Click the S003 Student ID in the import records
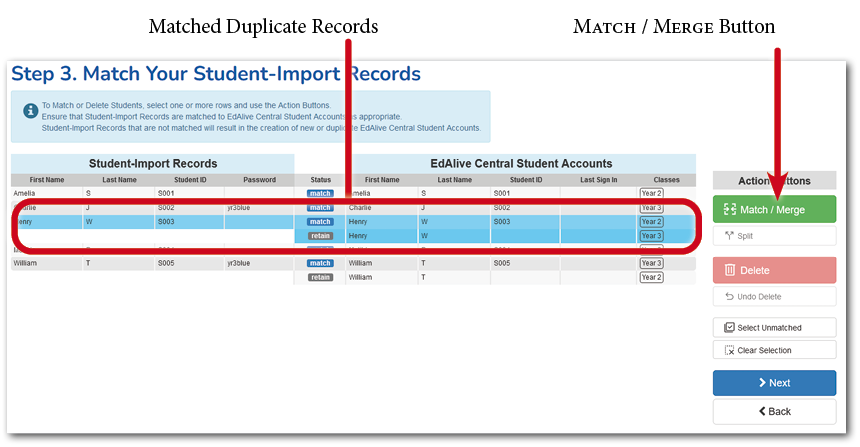The image size is (860, 447). click(x=166, y=222)
